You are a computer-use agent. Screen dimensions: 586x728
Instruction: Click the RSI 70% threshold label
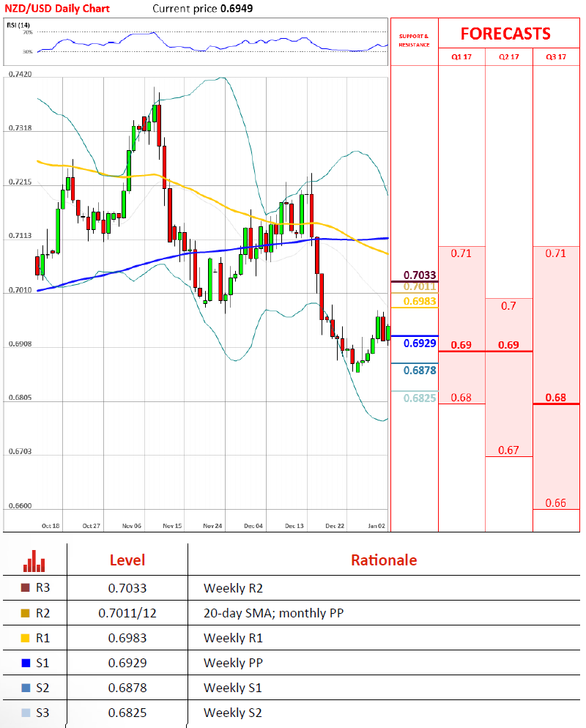pyautogui.click(x=28, y=32)
